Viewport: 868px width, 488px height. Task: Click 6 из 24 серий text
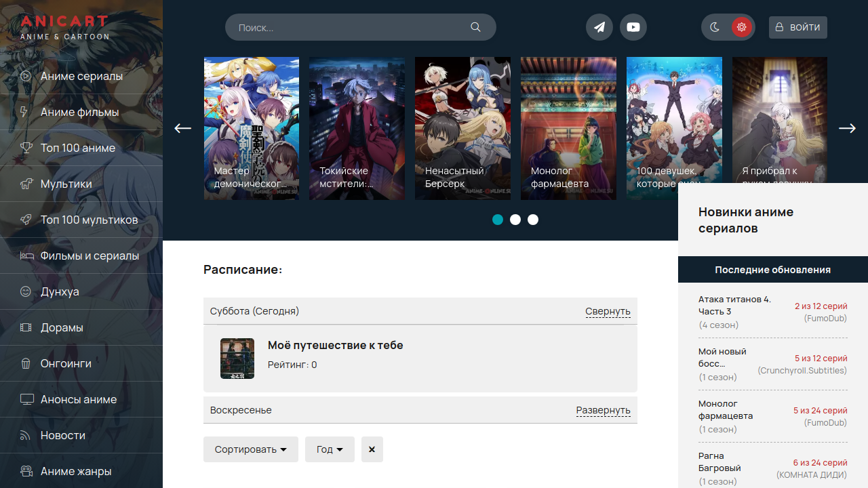pyautogui.click(x=821, y=462)
